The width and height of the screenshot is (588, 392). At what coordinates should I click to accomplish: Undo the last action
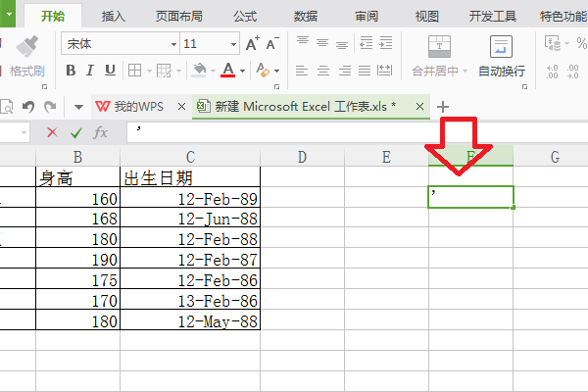(x=28, y=107)
